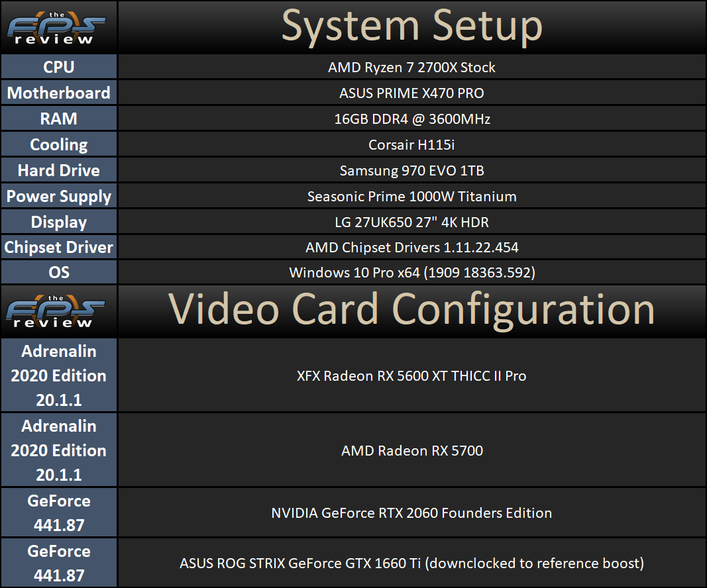Select 'Windows 10 Pro x64 (1909 18363.592)' value

click(x=411, y=273)
